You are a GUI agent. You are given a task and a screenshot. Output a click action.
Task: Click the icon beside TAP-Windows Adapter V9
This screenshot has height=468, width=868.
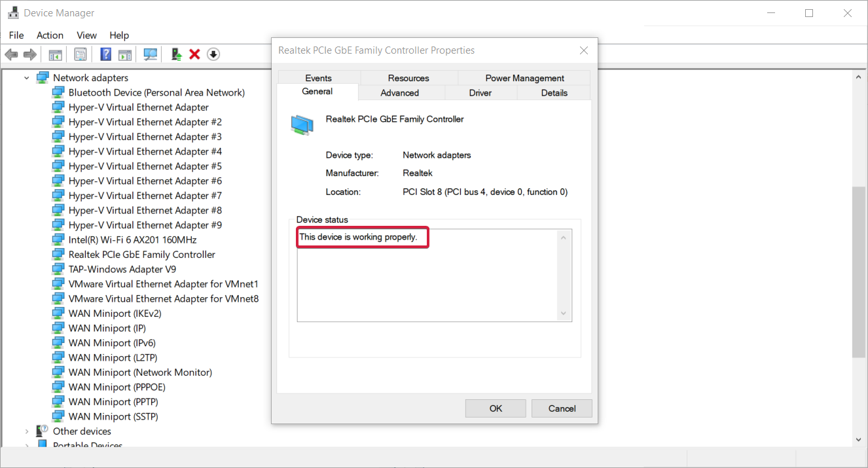coord(58,269)
